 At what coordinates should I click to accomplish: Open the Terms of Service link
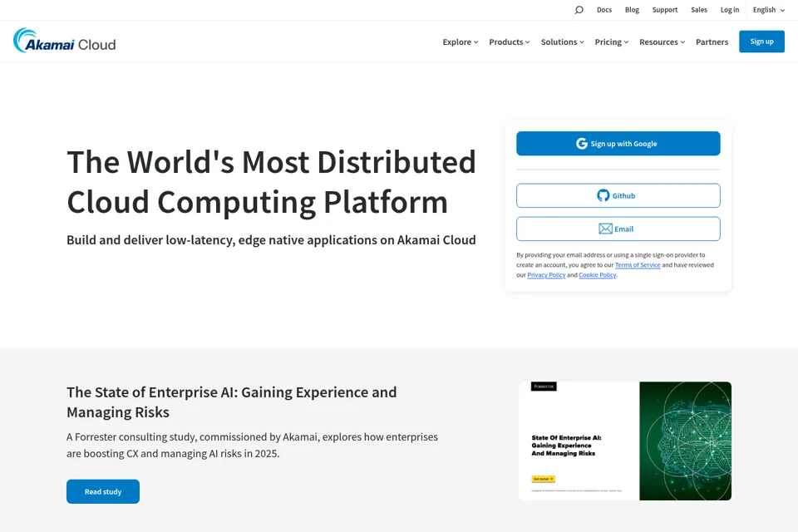(x=638, y=264)
